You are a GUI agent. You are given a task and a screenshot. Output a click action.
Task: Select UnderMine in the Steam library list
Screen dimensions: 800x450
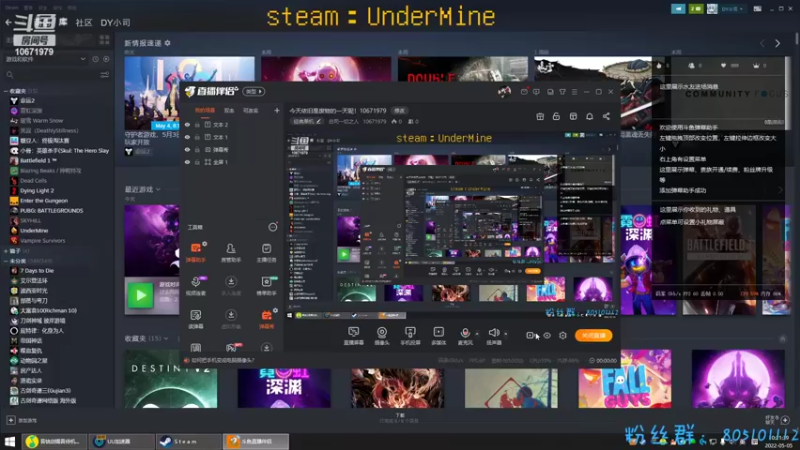pos(34,231)
